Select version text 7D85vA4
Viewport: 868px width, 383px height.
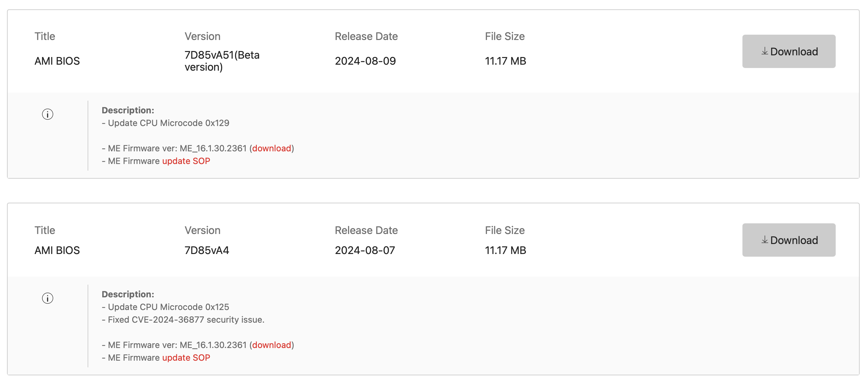207,250
